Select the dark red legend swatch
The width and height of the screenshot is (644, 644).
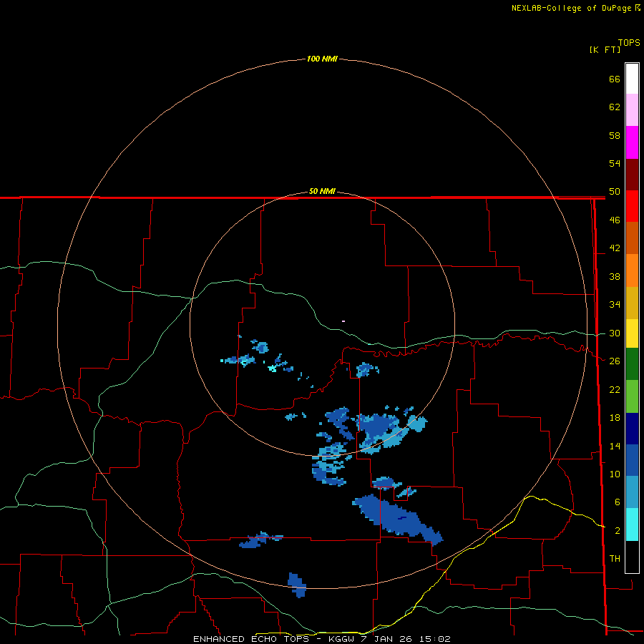[632, 175]
